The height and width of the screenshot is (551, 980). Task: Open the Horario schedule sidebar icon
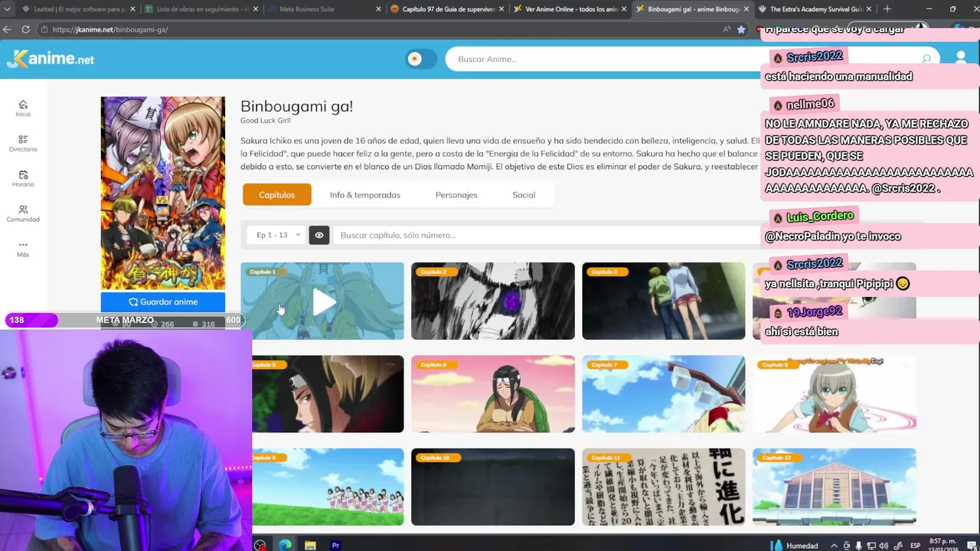pos(23,179)
